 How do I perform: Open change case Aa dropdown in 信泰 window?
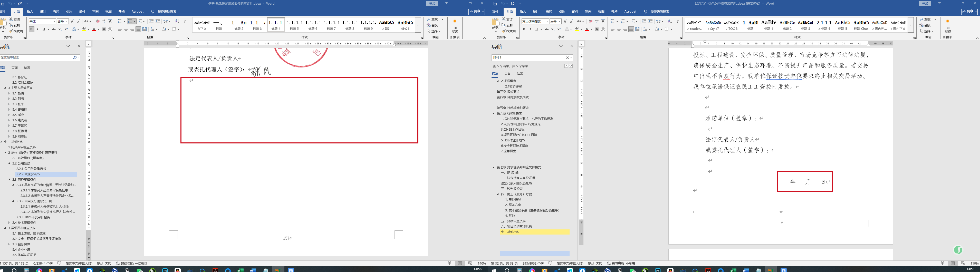(88, 21)
